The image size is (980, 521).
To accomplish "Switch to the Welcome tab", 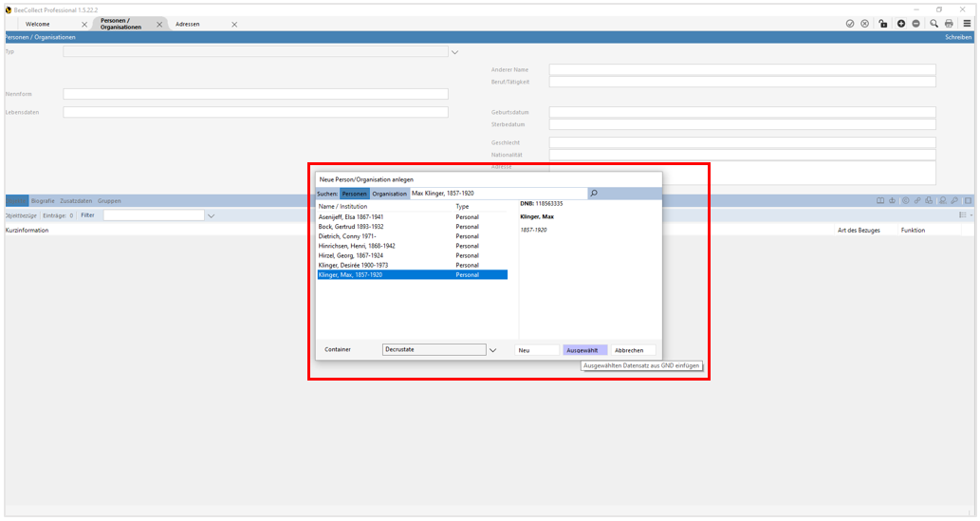I will pyautogui.click(x=38, y=24).
